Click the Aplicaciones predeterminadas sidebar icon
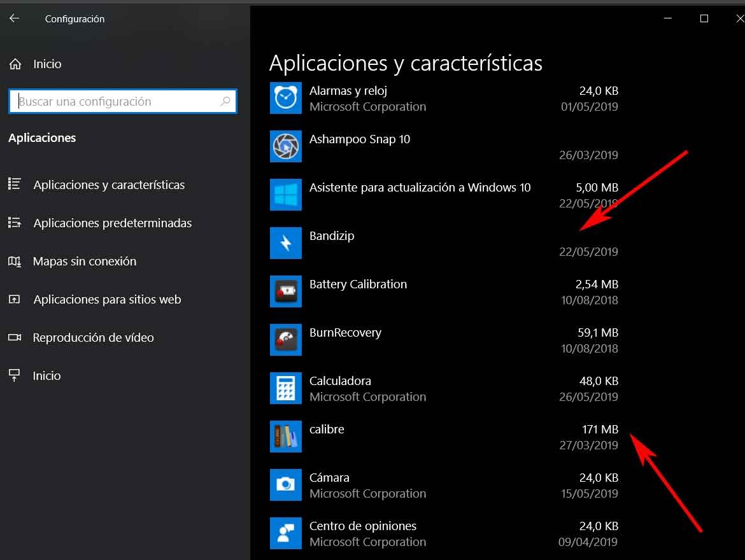This screenshot has width=745, height=560. tap(15, 222)
